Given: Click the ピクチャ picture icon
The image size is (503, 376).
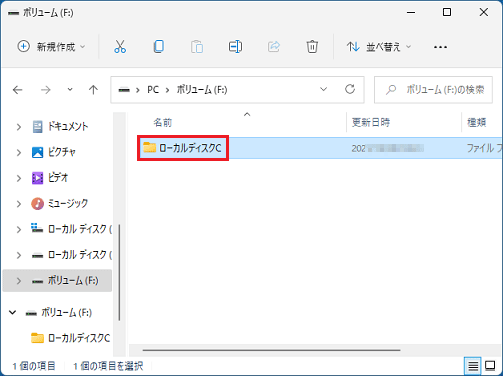Looking at the screenshot, I should [37, 152].
